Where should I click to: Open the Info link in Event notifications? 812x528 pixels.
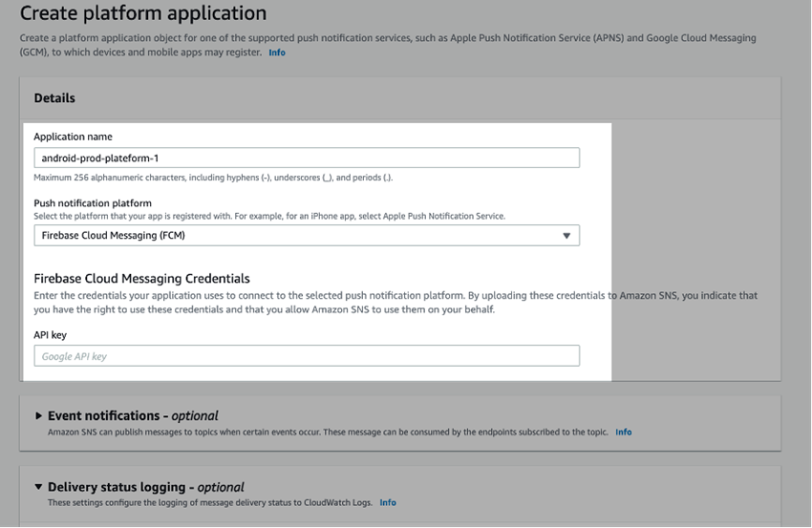[x=623, y=432]
